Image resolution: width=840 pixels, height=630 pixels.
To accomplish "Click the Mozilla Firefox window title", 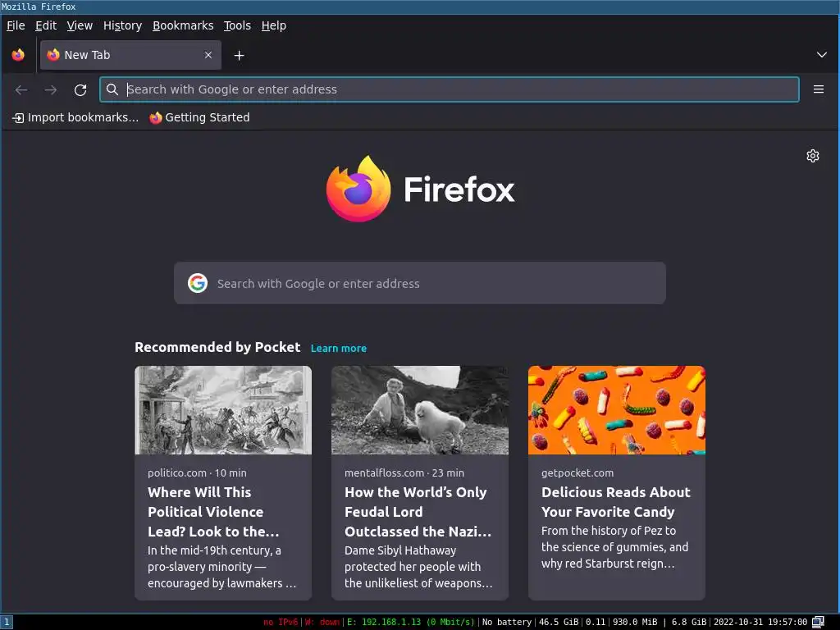I will [38, 7].
